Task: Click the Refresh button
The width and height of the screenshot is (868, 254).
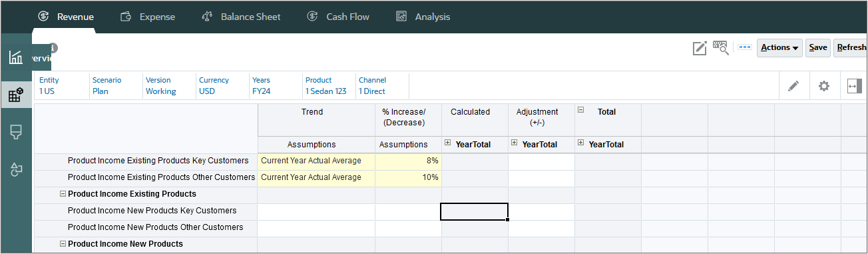Action: point(851,47)
